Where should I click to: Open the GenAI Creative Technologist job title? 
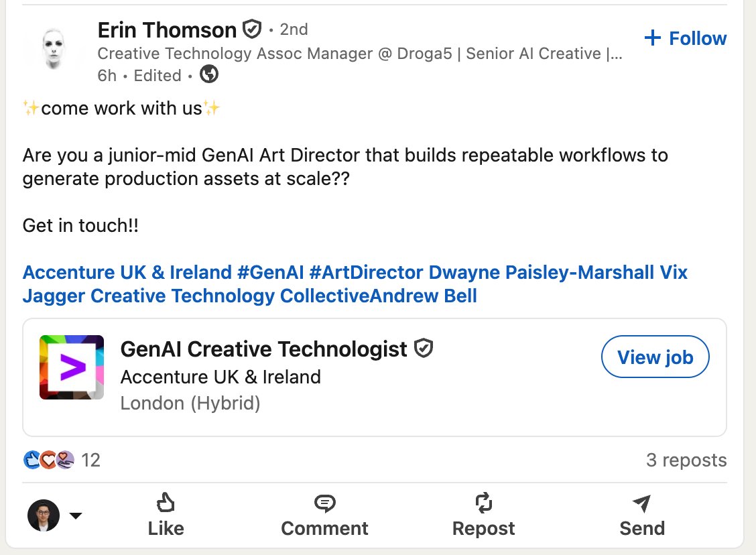point(264,349)
